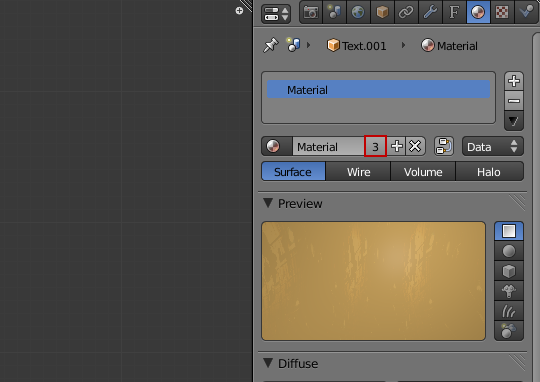Set preview to cube

tap(509, 271)
